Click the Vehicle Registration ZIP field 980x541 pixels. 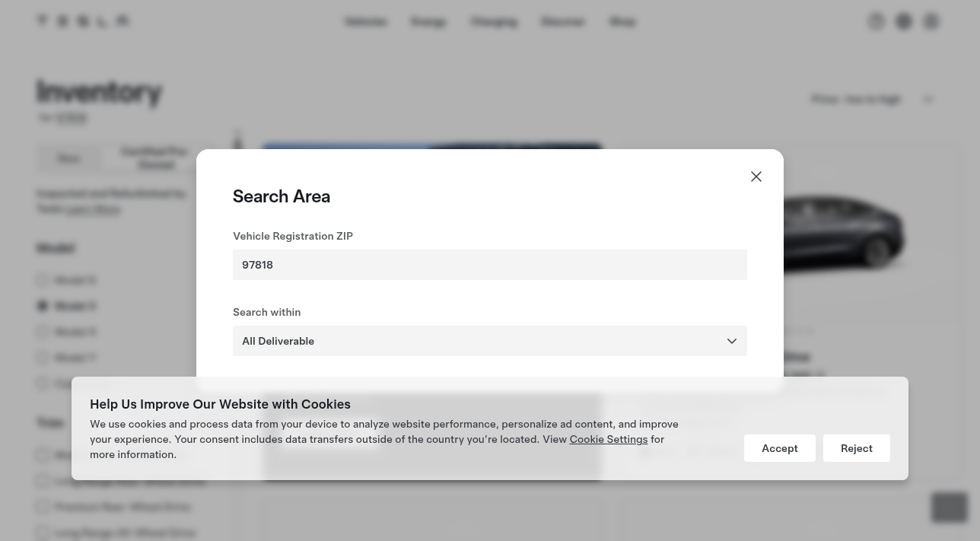tap(490, 265)
